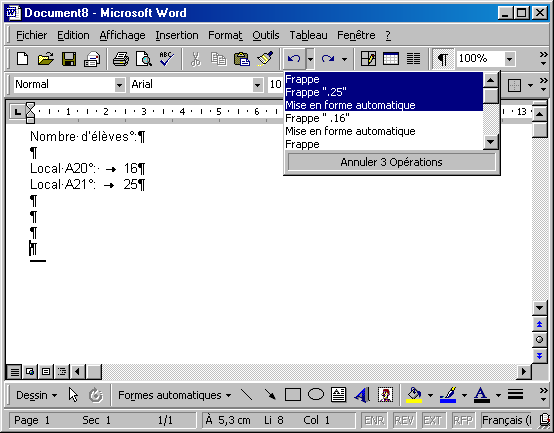
Task: Insert WordArt from drawing toolbar
Action: point(362,395)
